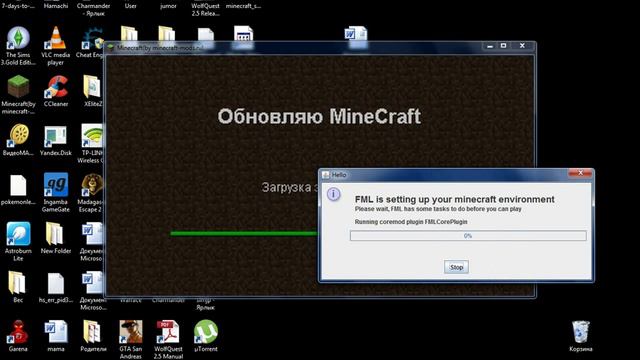Open Yandex.Disk shortcut
Viewport: 640px width, 360px height.
pyautogui.click(x=56, y=136)
